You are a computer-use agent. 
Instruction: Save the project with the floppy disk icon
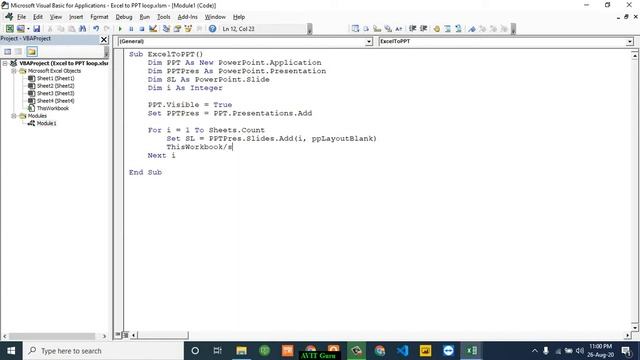tap(36, 29)
